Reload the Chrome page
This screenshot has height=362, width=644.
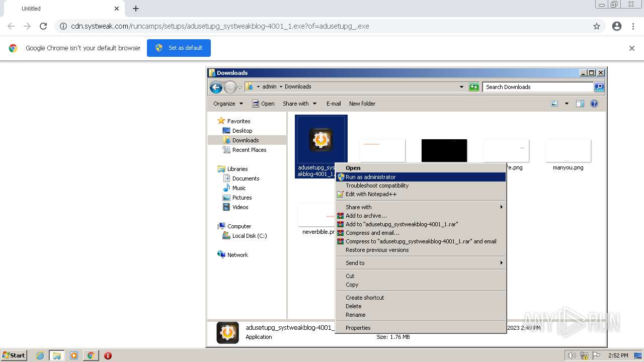click(43, 26)
